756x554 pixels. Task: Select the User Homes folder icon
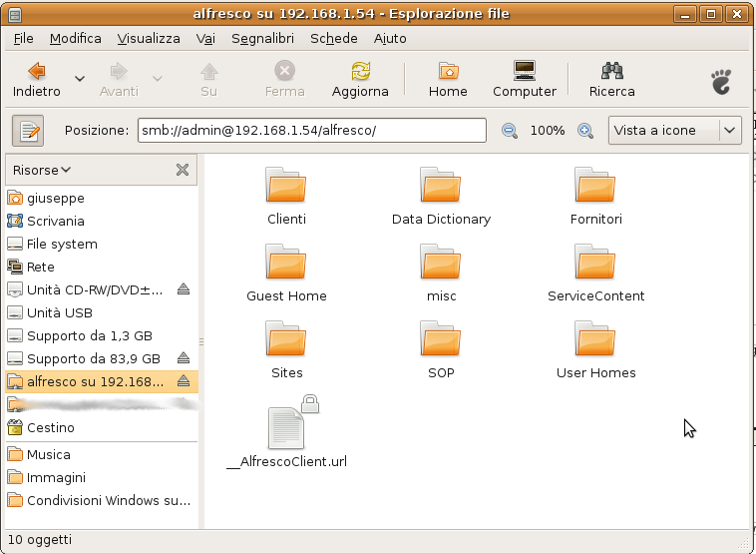tap(595, 338)
